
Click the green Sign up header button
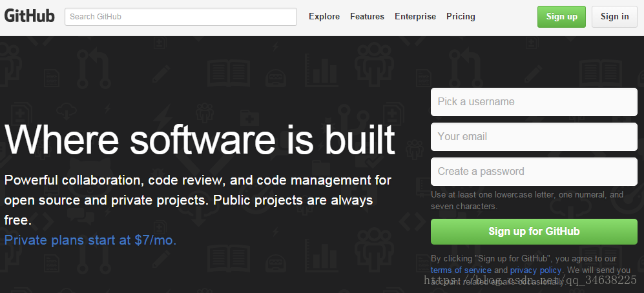561,17
